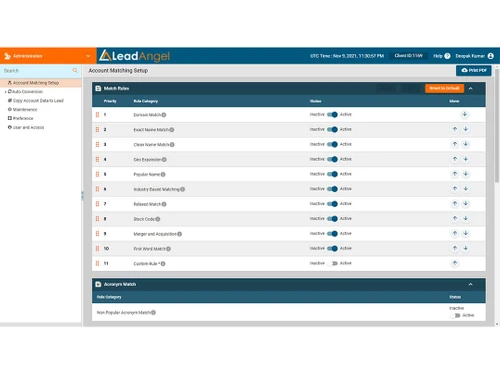Click the Help question mark icon
The width and height of the screenshot is (500, 375).
[x=447, y=56]
